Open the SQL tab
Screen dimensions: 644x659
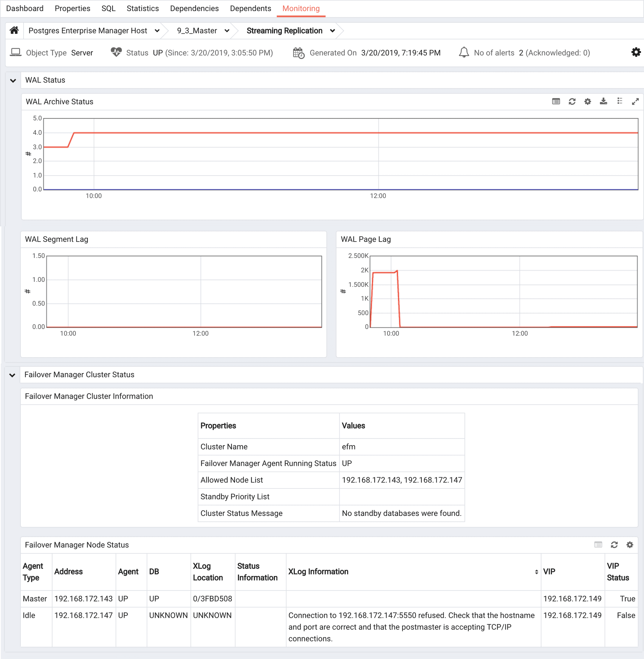tap(108, 8)
